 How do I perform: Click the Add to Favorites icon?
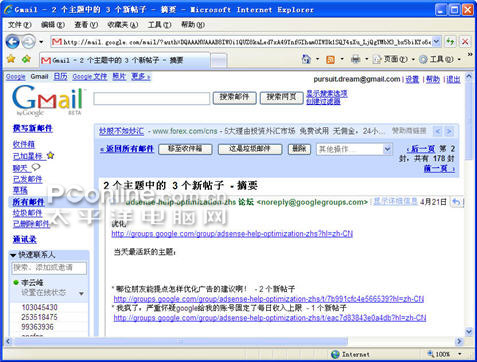(x=26, y=59)
